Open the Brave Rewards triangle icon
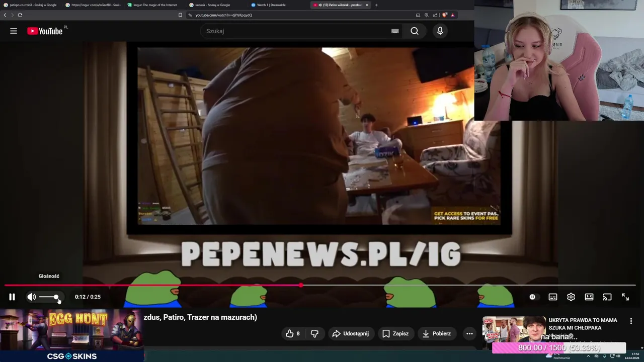 point(452,15)
